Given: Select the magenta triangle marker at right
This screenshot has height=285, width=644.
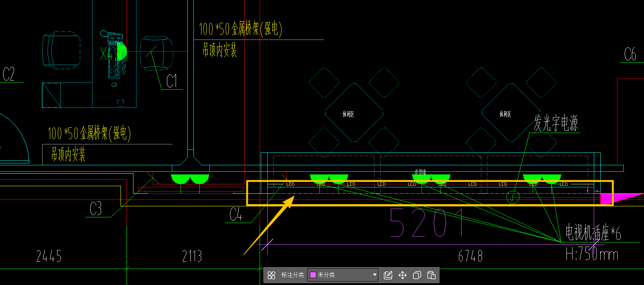Looking at the screenshot, I should (x=622, y=198).
